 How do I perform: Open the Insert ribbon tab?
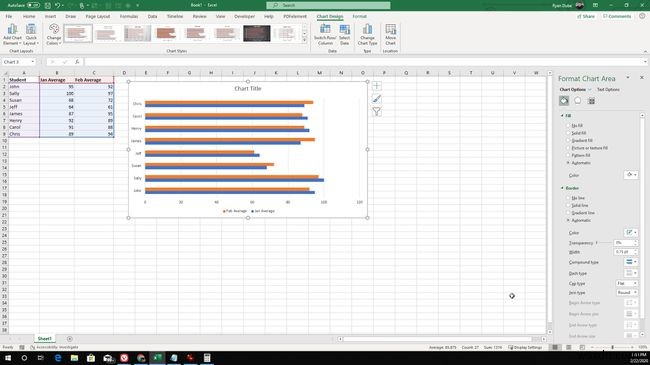[x=50, y=16]
